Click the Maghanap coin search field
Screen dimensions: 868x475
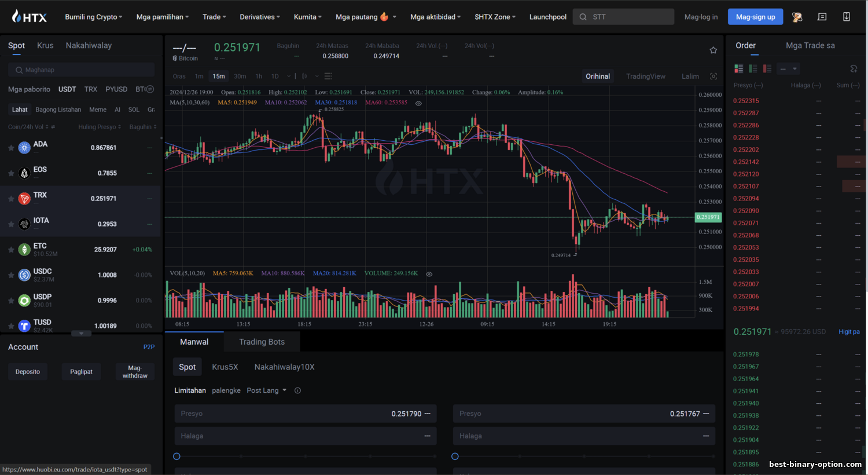click(82, 70)
